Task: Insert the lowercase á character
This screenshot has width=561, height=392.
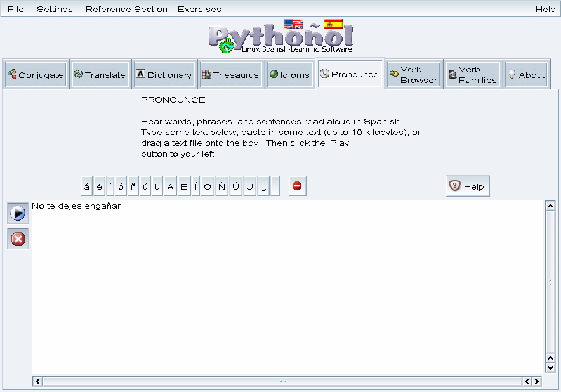Action: (x=86, y=186)
